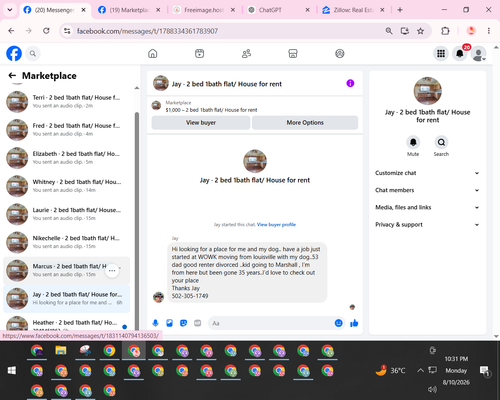Switch to Messenger browser tab
This screenshot has height=400, width=500.
click(55, 10)
